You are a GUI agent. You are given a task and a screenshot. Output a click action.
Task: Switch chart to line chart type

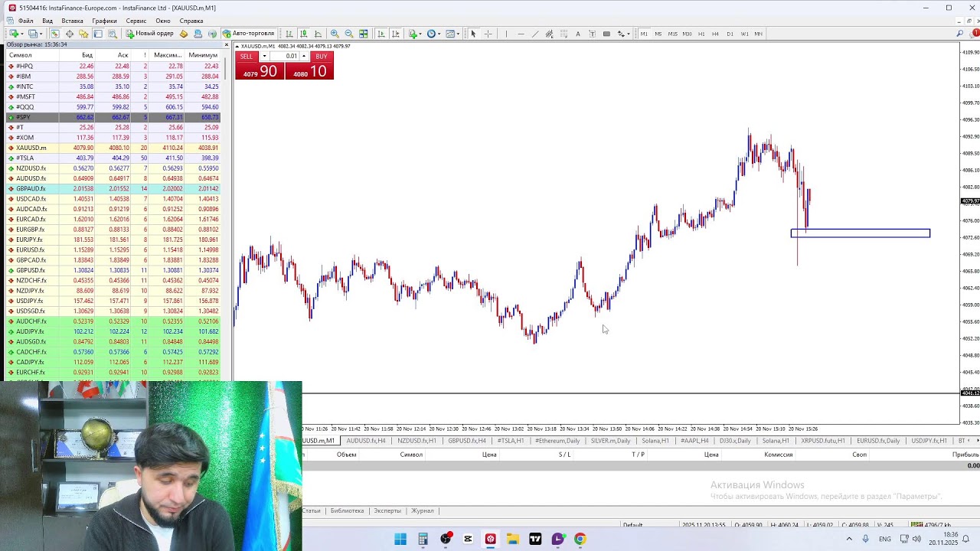pyautogui.click(x=318, y=34)
